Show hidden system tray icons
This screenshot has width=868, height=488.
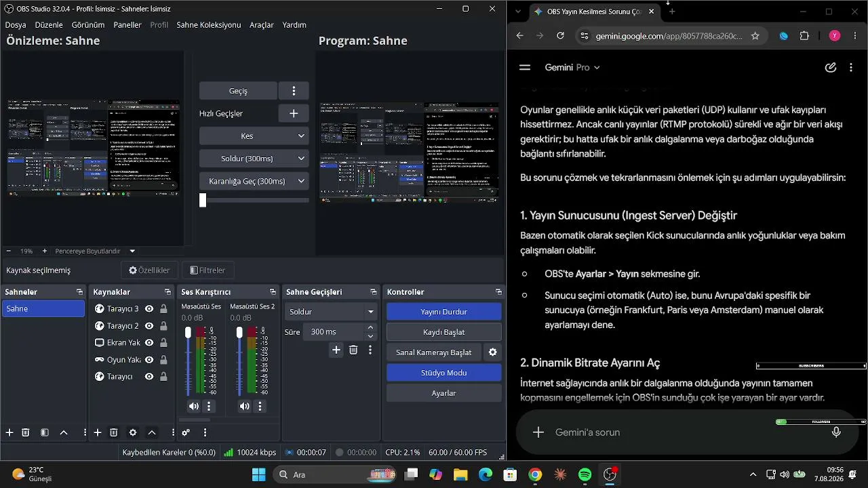point(753,475)
